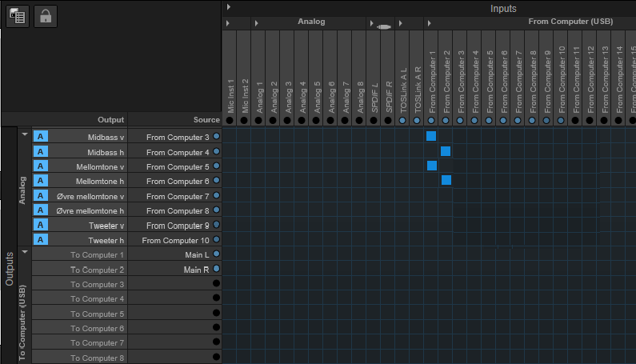This screenshot has height=364, width=636.
Task: Click source indicator dot for Main L
Action: (216, 254)
